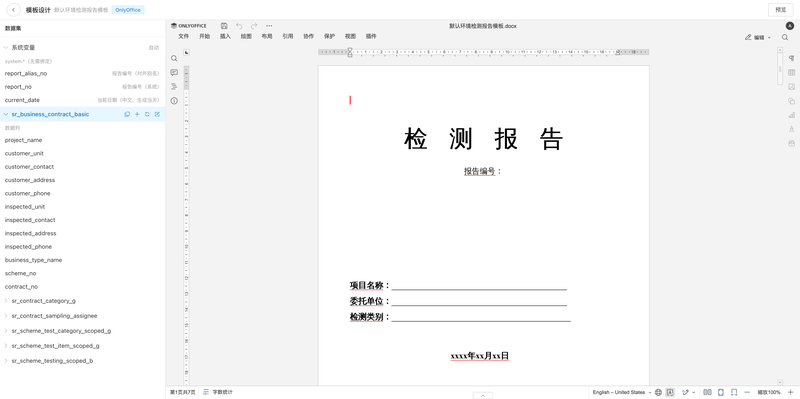
Task: Open the 编辑 editing mode dropdown
Action: [x=758, y=37]
